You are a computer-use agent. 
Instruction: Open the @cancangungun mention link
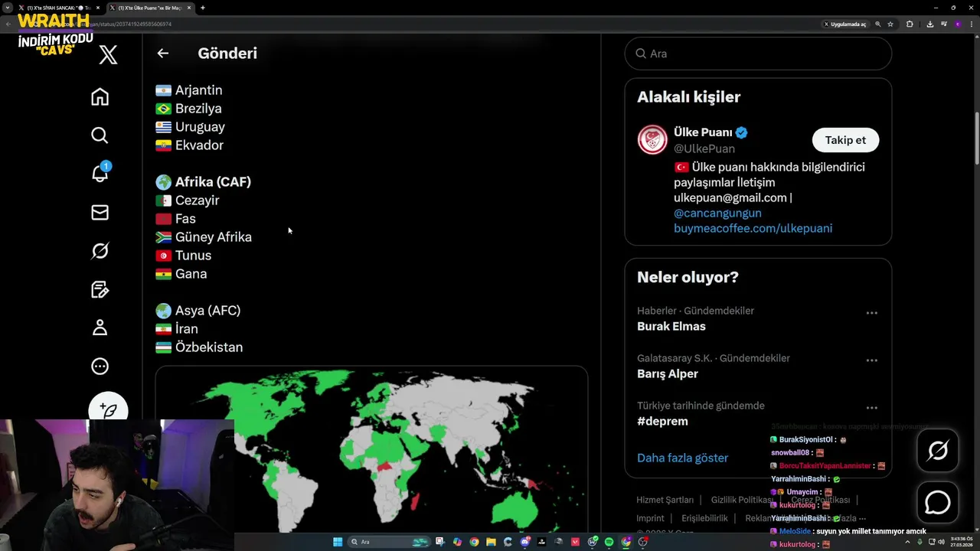tap(717, 213)
